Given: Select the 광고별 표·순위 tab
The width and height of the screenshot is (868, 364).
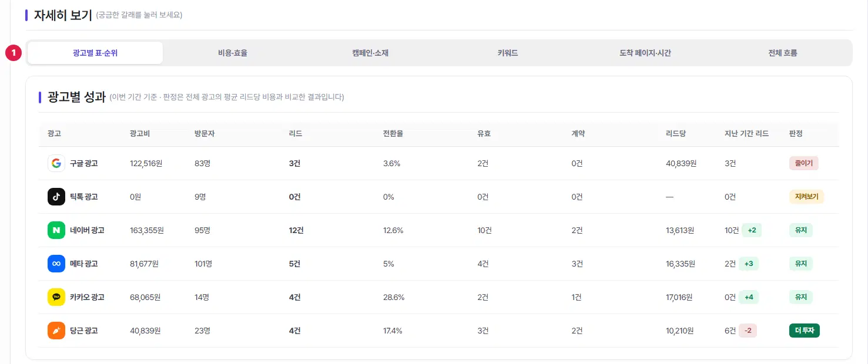Looking at the screenshot, I should click(95, 53).
